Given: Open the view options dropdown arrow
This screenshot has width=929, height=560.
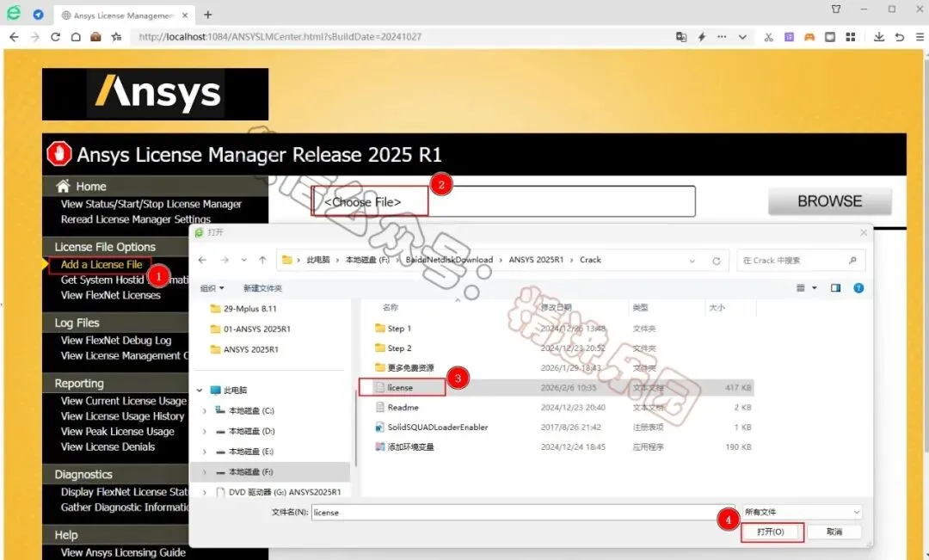Looking at the screenshot, I should (814, 288).
